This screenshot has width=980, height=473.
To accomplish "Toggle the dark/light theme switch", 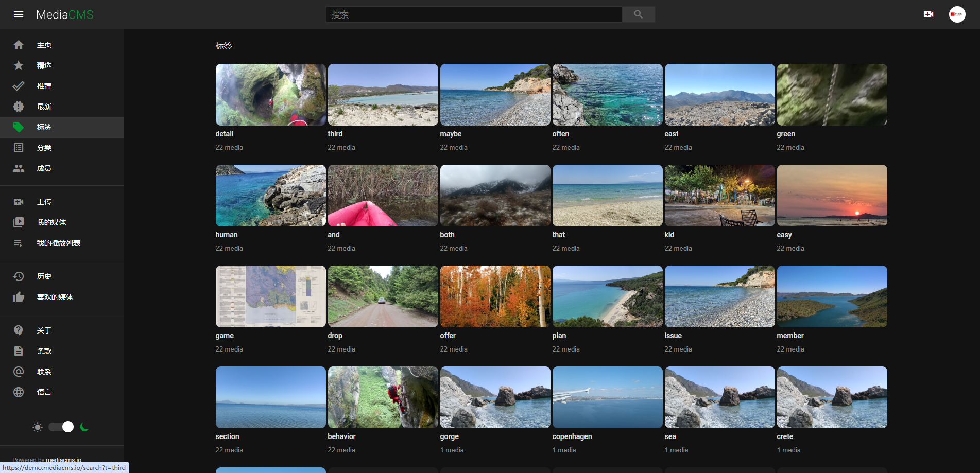I will (61, 427).
